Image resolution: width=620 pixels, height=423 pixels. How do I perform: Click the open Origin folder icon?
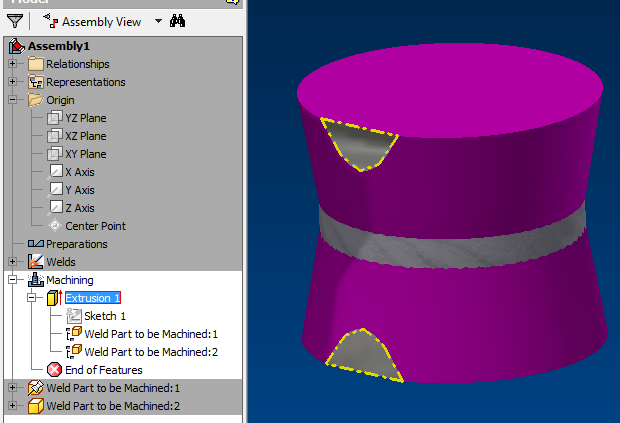pyautogui.click(x=36, y=100)
